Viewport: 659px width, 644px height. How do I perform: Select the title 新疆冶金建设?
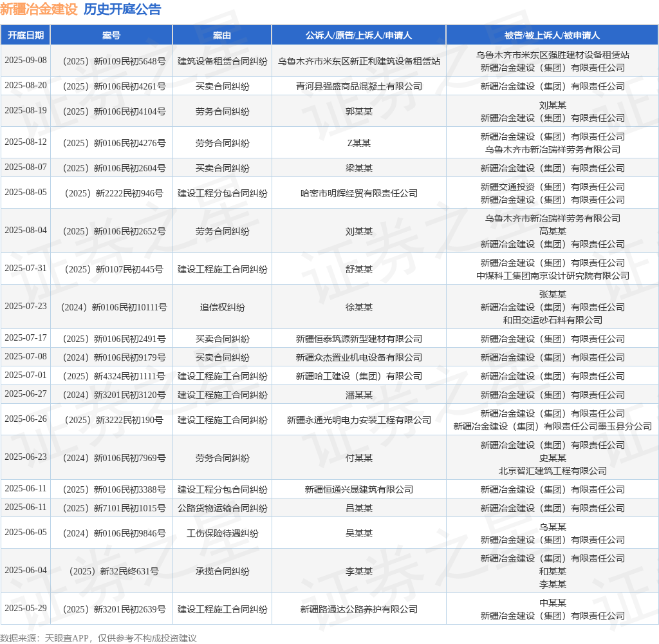pyautogui.click(x=39, y=9)
